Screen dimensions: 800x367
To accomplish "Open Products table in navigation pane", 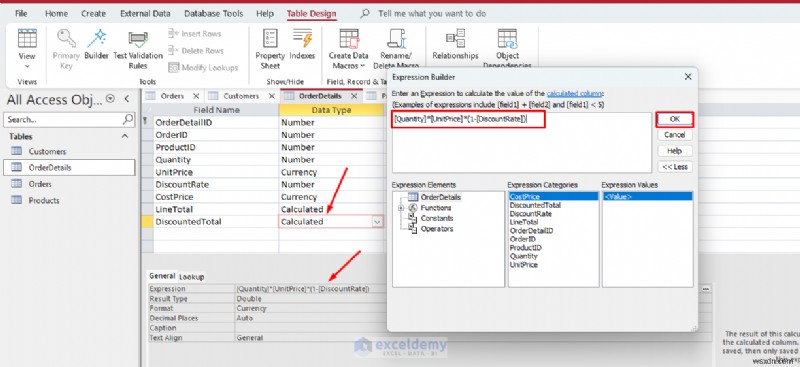I will pos(43,200).
